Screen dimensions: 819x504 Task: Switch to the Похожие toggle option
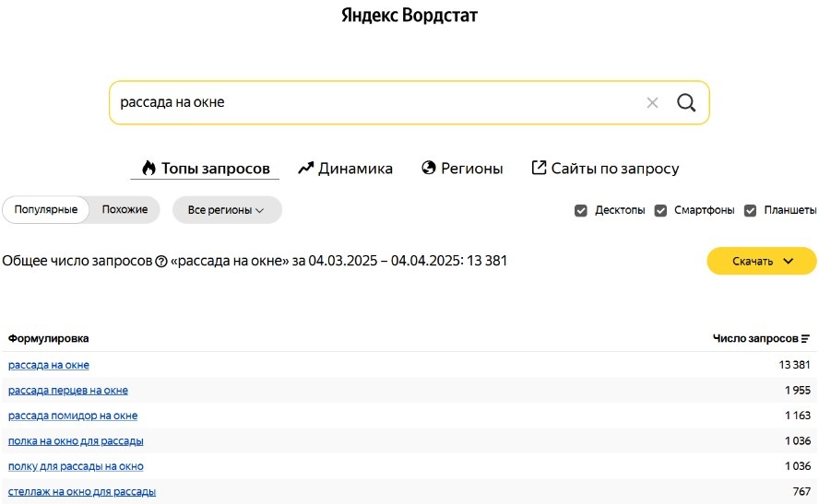pos(125,210)
